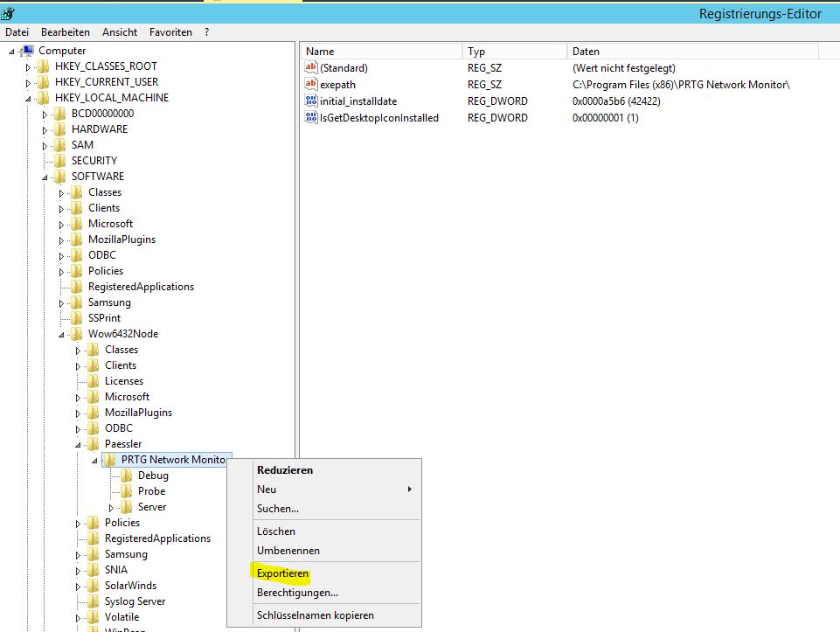Open the Datei menu
The image size is (840, 632).
[x=17, y=32]
